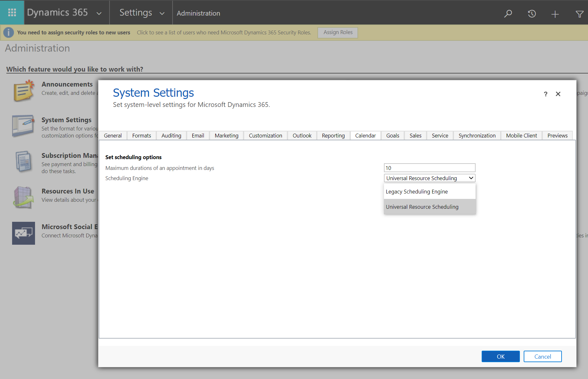
Task: Click the info icon in notification bar
Action: coord(9,32)
